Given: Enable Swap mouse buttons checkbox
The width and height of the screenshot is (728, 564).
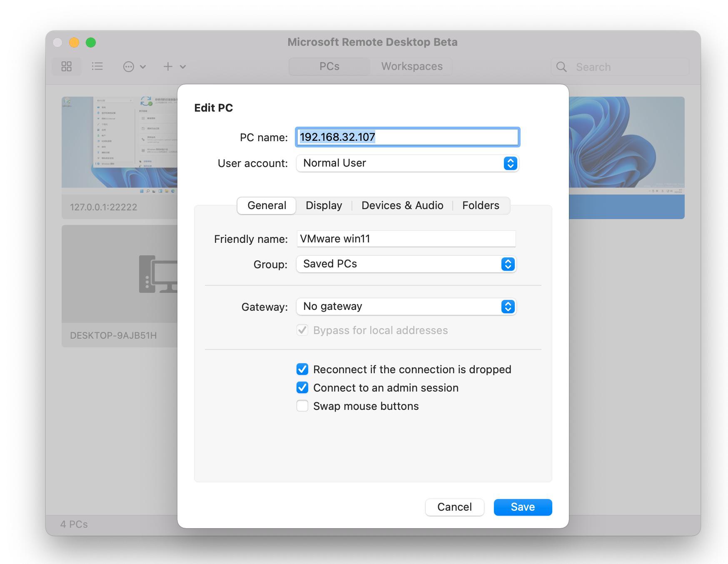Looking at the screenshot, I should 302,406.
